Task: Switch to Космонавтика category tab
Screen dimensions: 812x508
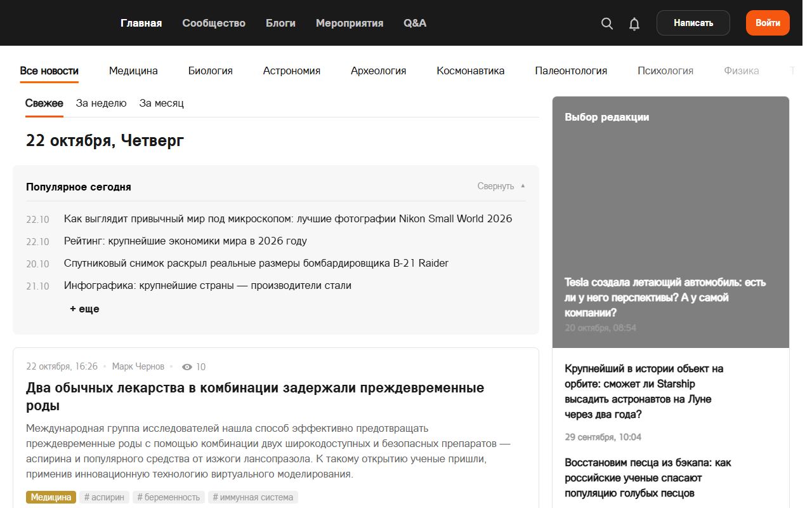Action: [x=471, y=71]
